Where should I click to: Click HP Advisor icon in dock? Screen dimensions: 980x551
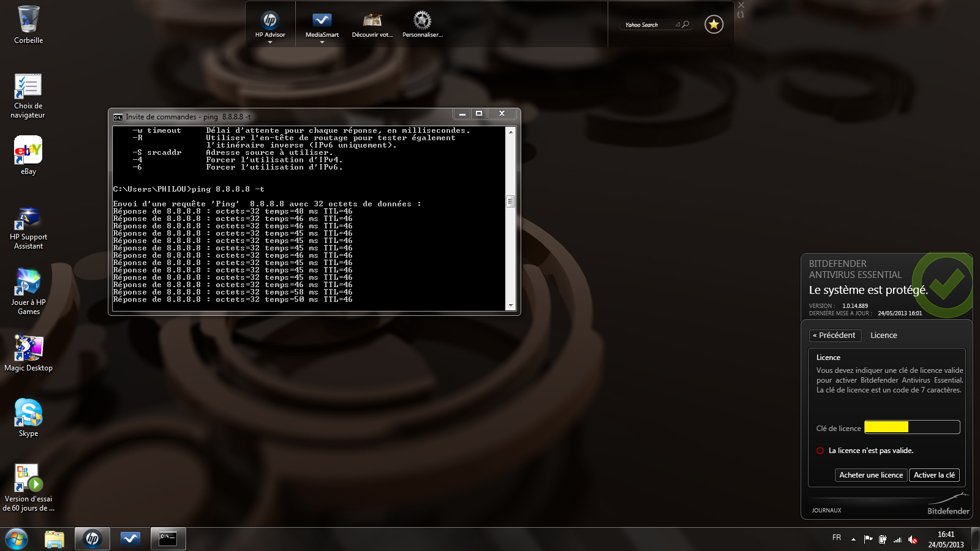(270, 21)
